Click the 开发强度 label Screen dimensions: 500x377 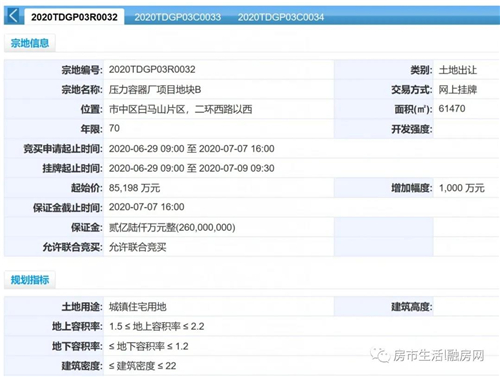(x=412, y=129)
